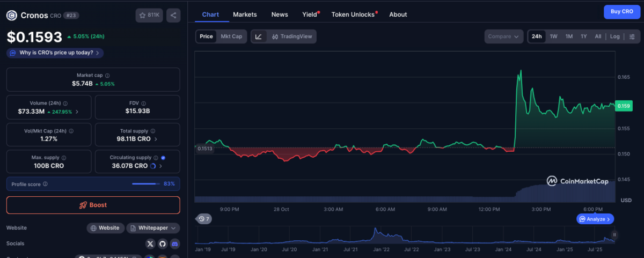Switch chart to Mkt Cap view

(x=231, y=36)
